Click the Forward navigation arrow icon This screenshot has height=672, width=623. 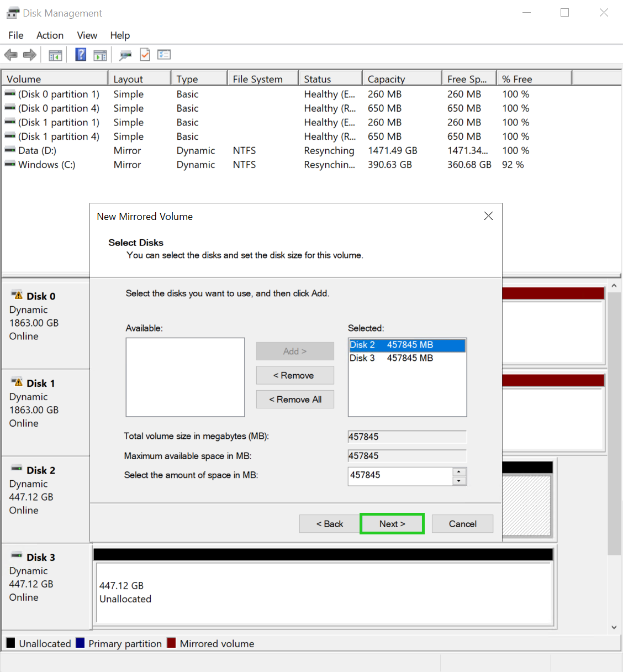[x=30, y=54]
